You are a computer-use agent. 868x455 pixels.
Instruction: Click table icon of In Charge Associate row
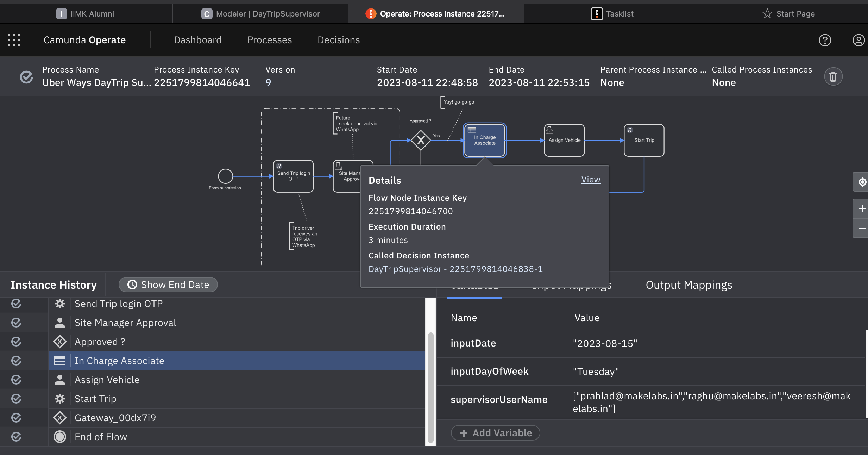point(60,361)
